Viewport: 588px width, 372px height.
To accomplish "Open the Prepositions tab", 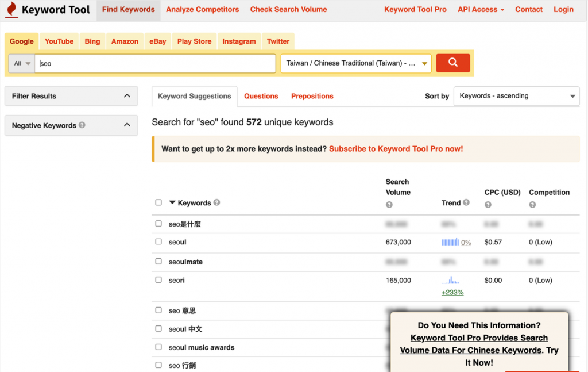I will coord(312,96).
